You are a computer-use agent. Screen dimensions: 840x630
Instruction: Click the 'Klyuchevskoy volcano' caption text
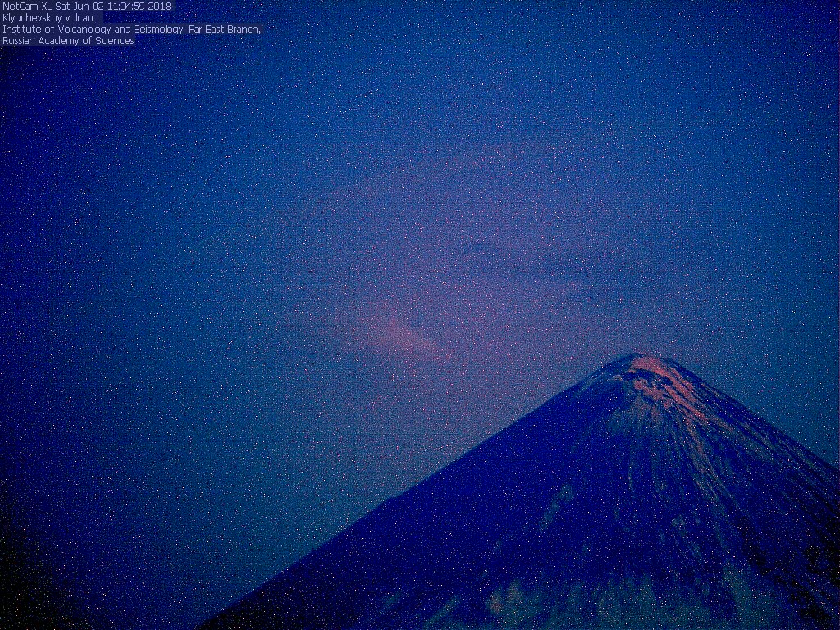click(51, 18)
